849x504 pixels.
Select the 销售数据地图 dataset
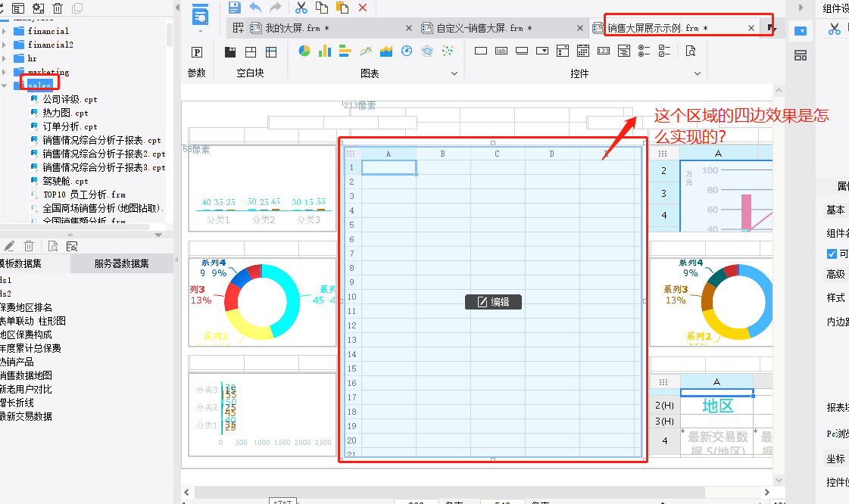pos(26,375)
